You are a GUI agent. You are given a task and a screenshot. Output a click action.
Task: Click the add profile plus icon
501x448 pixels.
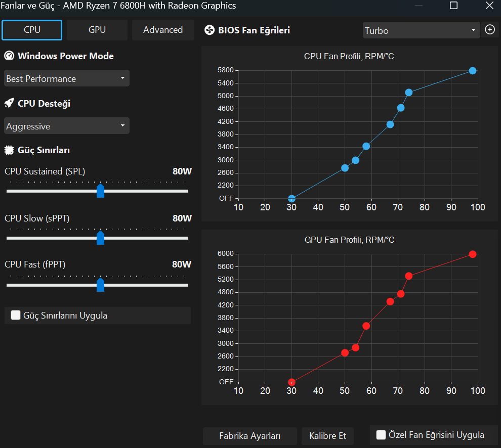(490, 30)
